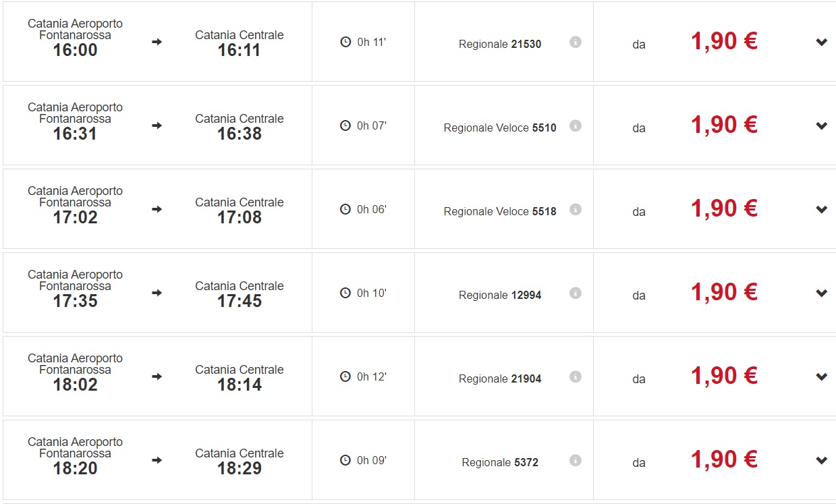The width and height of the screenshot is (836, 504).
Task: Click clock icon beside 0h 07' duration
Action: pos(345,125)
